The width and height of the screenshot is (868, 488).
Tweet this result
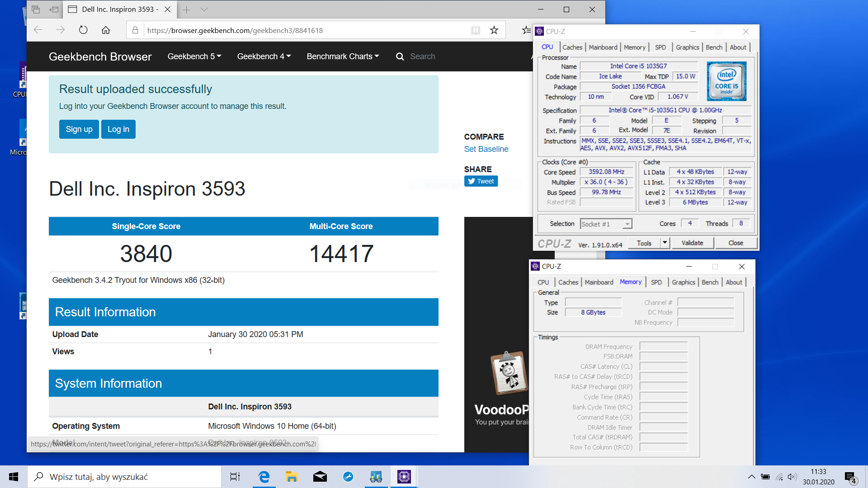481,181
